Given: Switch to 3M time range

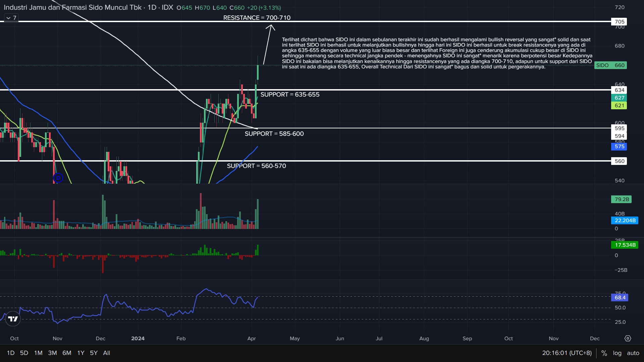Looking at the screenshot, I should tap(52, 353).
